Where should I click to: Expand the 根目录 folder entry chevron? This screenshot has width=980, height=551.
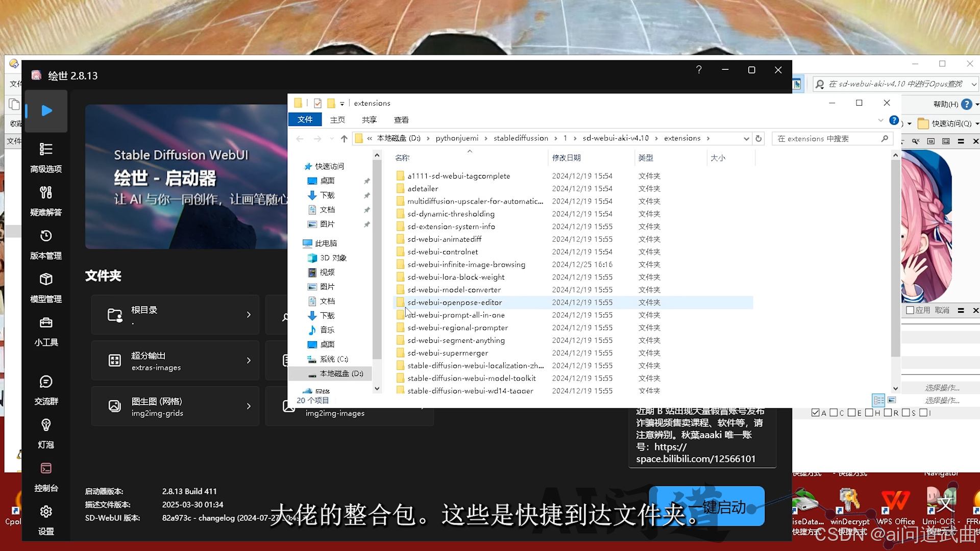(x=249, y=315)
